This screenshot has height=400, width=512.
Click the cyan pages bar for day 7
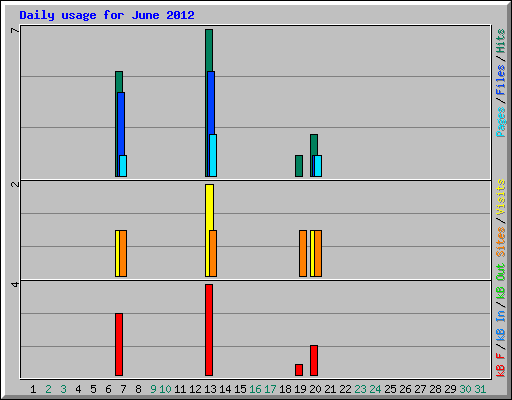click(123, 166)
